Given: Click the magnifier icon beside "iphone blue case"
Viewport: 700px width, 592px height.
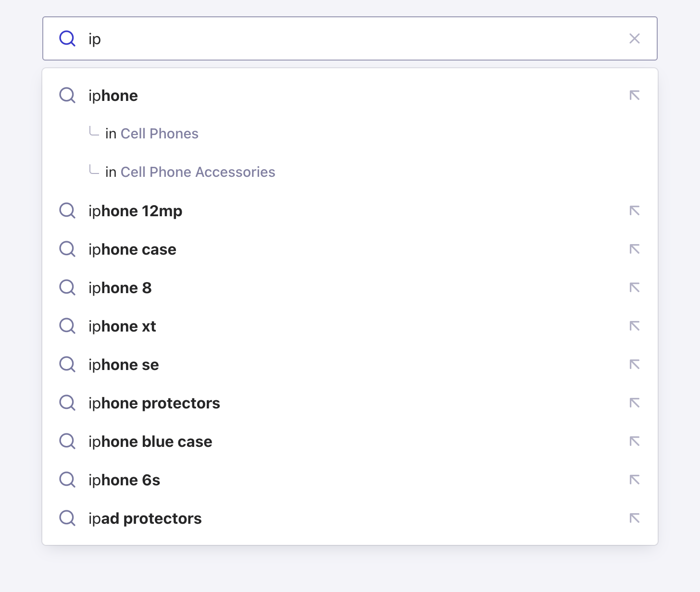Looking at the screenshot, I should [67, 441].
